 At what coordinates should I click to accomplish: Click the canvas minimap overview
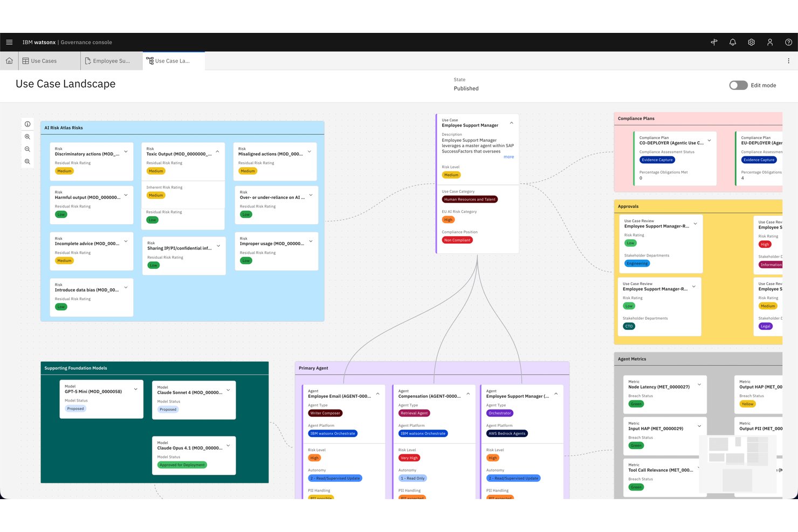point(737,465)
